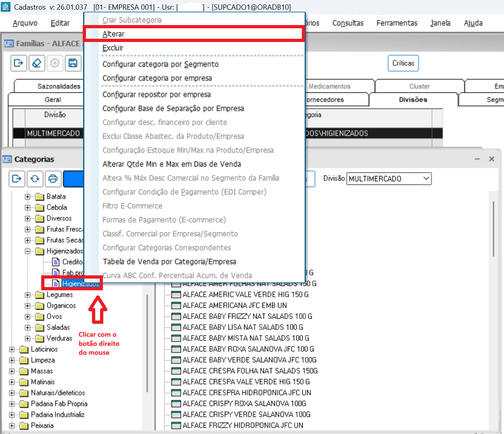Open the Ferramentas menu
This screenshot has height=434, width=504.
397,23
